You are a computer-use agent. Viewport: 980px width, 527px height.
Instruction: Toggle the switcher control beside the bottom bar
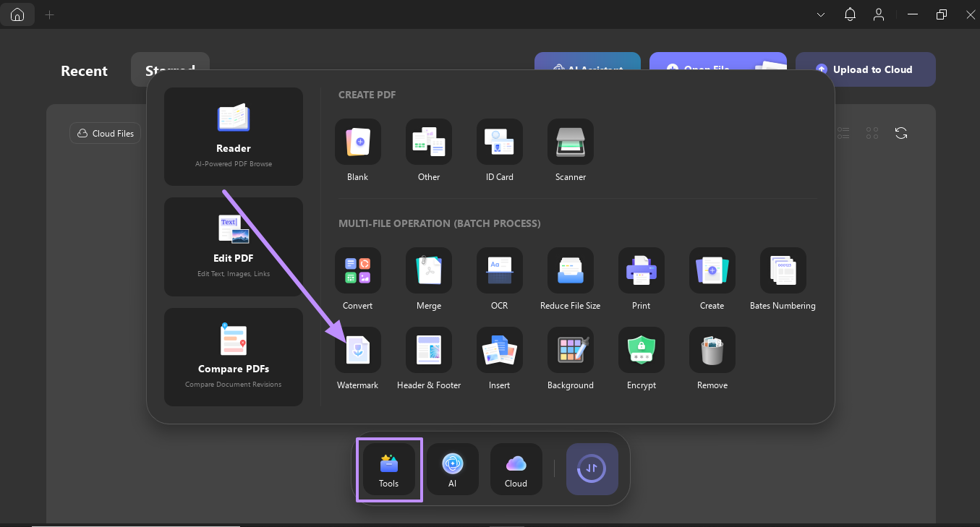coord(592,469)
